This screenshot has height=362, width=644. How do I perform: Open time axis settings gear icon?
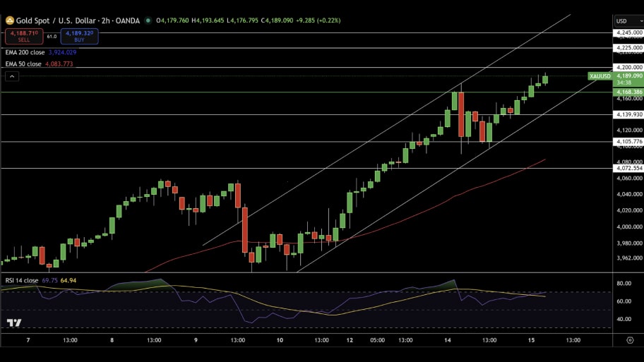629,339
